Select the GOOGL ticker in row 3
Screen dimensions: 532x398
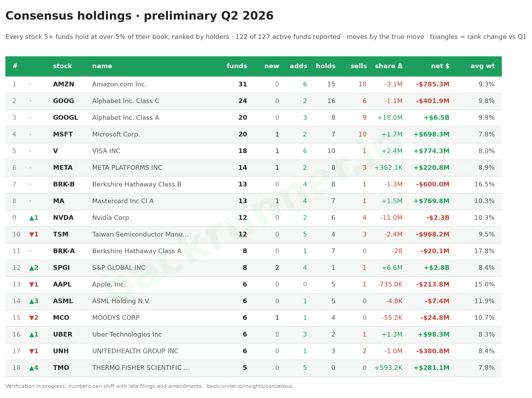click(x=66, y=118)
